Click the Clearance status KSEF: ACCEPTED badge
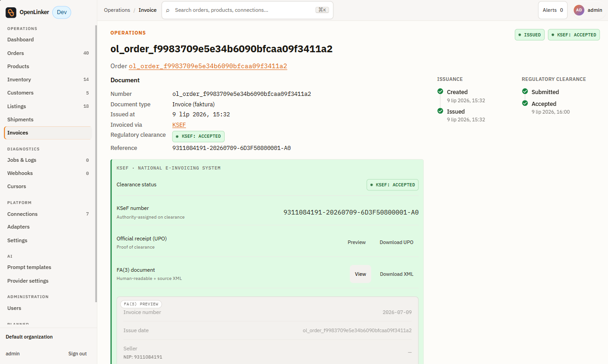 pyautogui.click(x=392, y=185)
